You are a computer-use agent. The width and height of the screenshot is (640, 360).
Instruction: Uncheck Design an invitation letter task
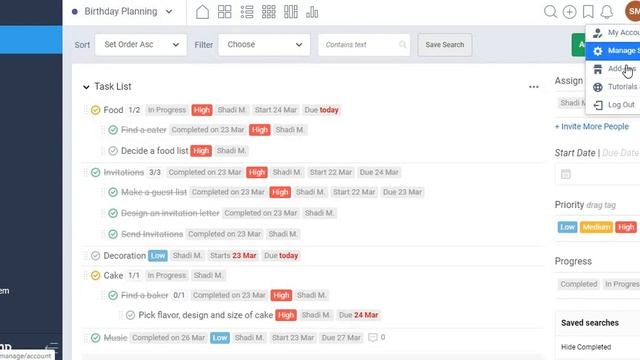(113, 213)
